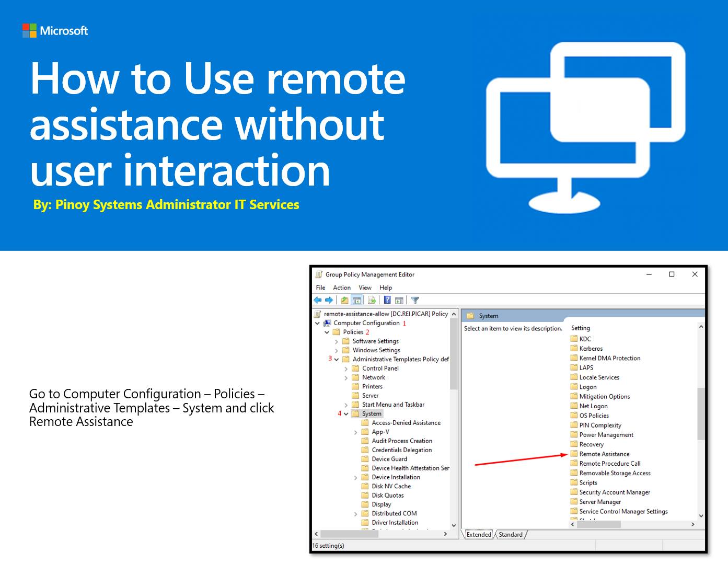Click the LAPS folder icon
This screenshot has width=728, height=564.
tap(574, 367)
